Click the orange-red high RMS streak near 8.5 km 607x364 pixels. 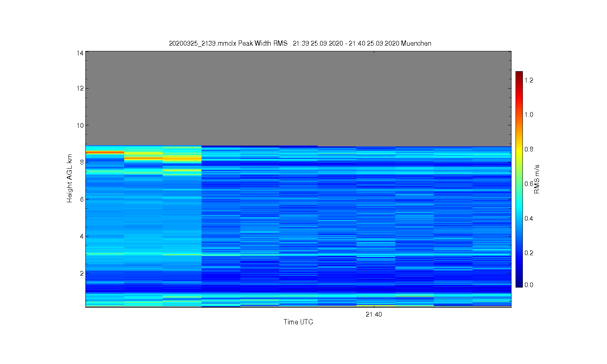point(105,152)
